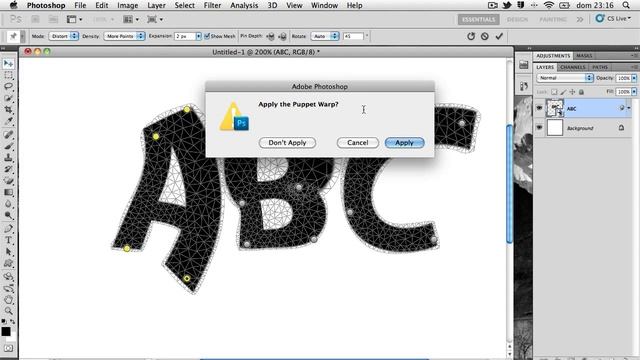Open the Density More Points dropdown

[x=124, y=36]
